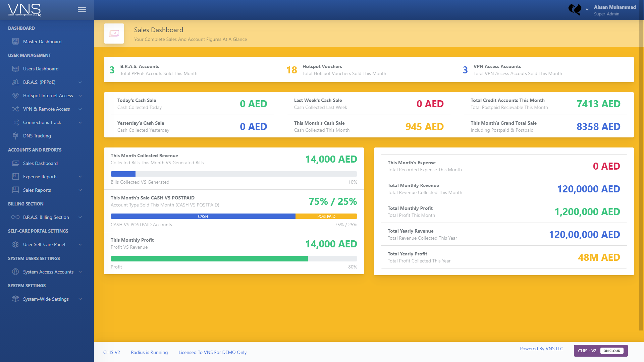Select the Users Dashboard icon

[15, 68]
